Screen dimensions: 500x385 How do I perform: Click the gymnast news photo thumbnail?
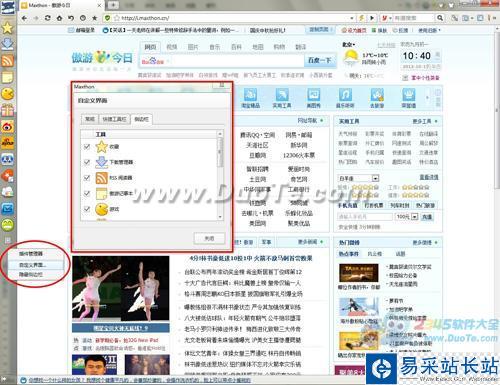[x=121, y=289]
